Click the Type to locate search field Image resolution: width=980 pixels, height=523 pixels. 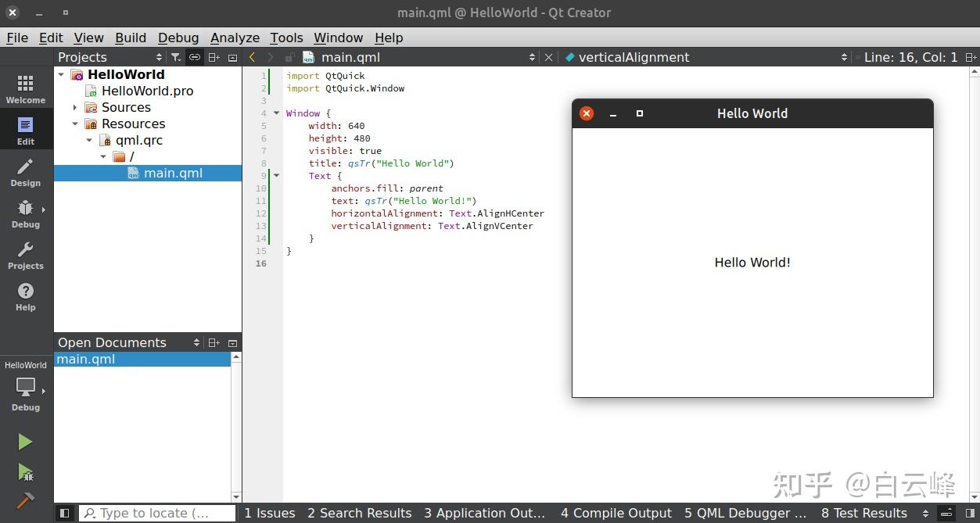coord(156,513)
